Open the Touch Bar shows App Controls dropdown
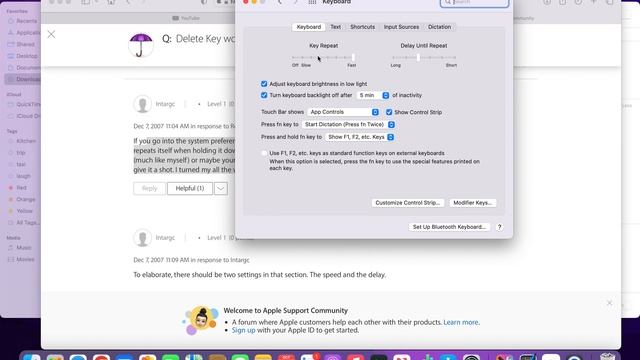 343,112
